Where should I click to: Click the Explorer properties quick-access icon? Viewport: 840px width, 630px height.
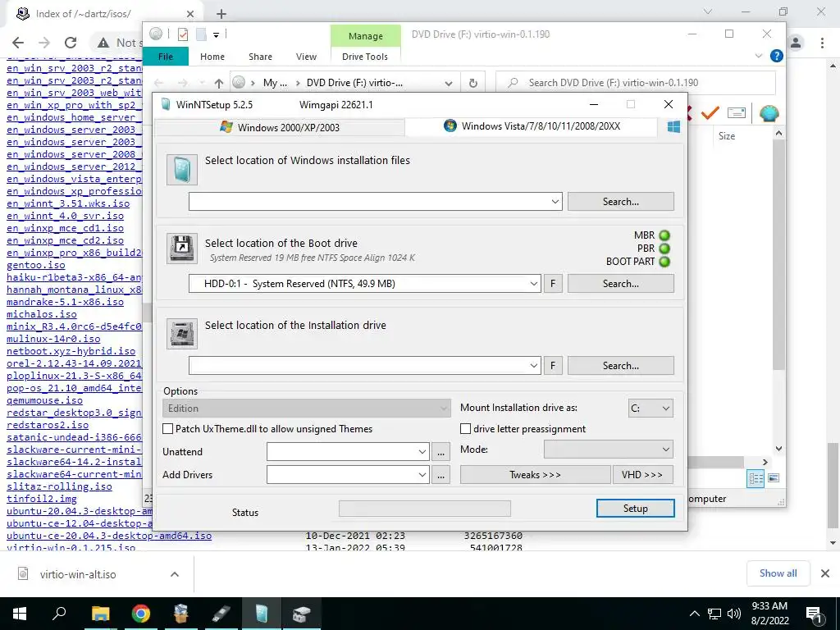[x=183, y=34]
